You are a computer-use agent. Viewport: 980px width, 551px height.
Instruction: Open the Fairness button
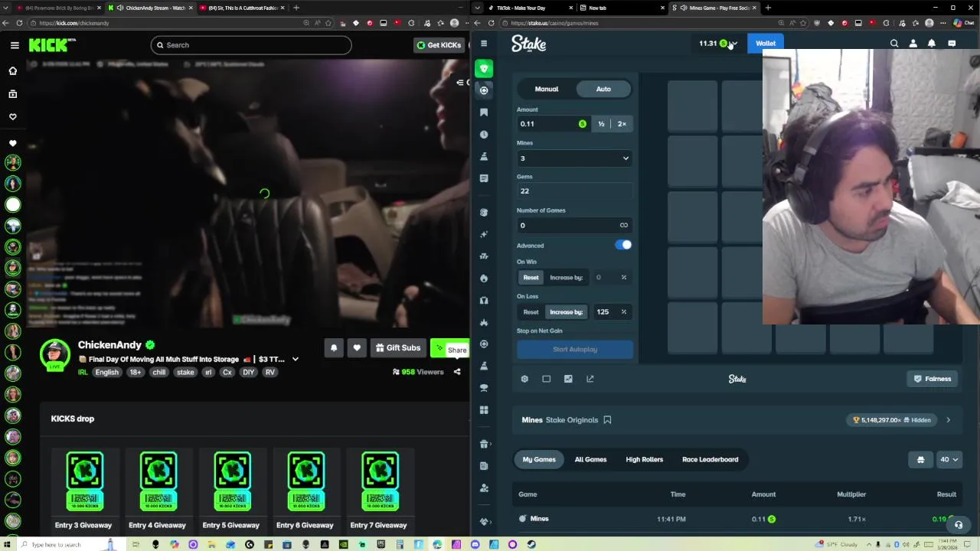click(933, 379)
